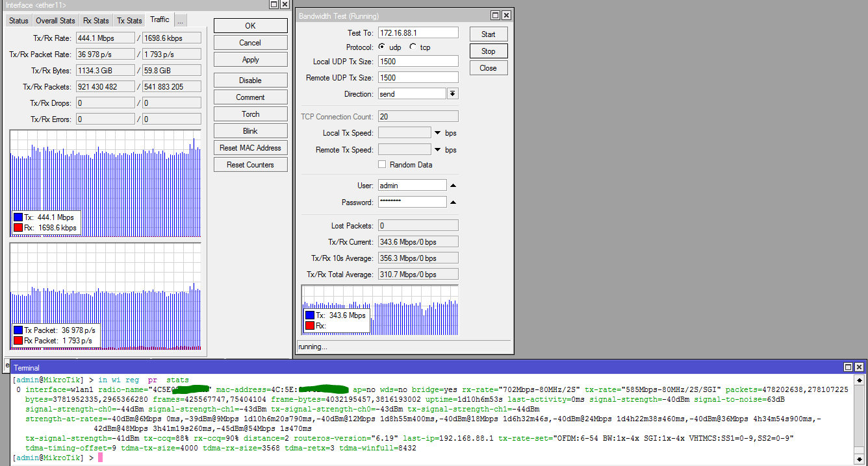Apply interface changes
The width and height of the screenshot is (868, 466).
(x=250, y=59)
